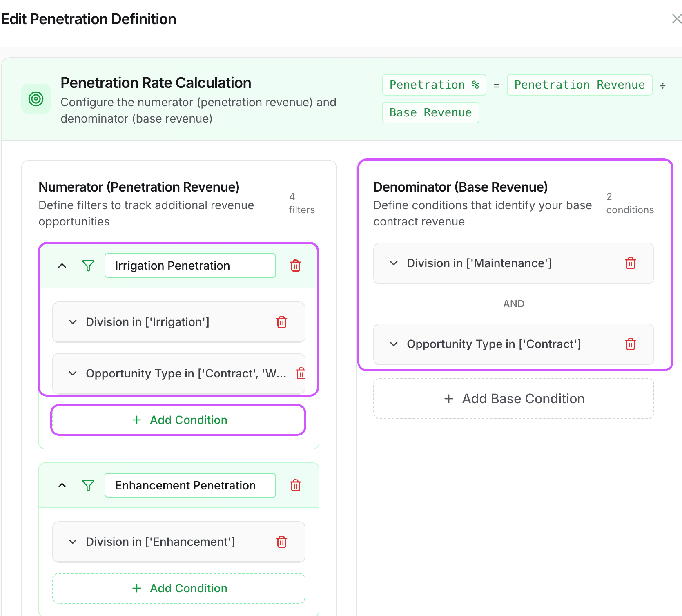
Task: Expand the Division in ['Maintenance'] condition
Action: [x=393, y=263]
